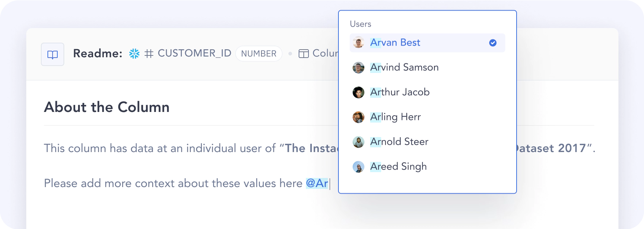Click Arvan Best's avatar
Viewport: 644px width, 229px height.
click(359, 43)
